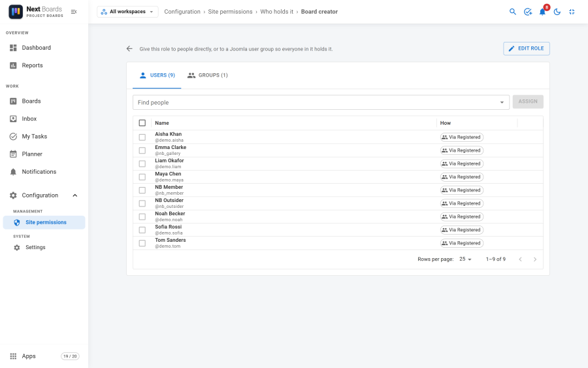Viewport: 588px width, 368px height.
Task: Open the Find people dropdown arrow
Action: 502,103
